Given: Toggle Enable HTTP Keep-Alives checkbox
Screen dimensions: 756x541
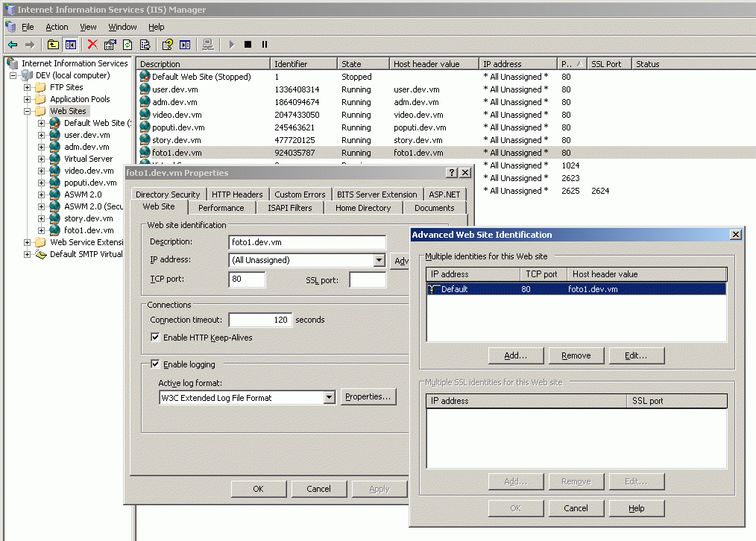Looking at the screenshot, I should point(155,338).
